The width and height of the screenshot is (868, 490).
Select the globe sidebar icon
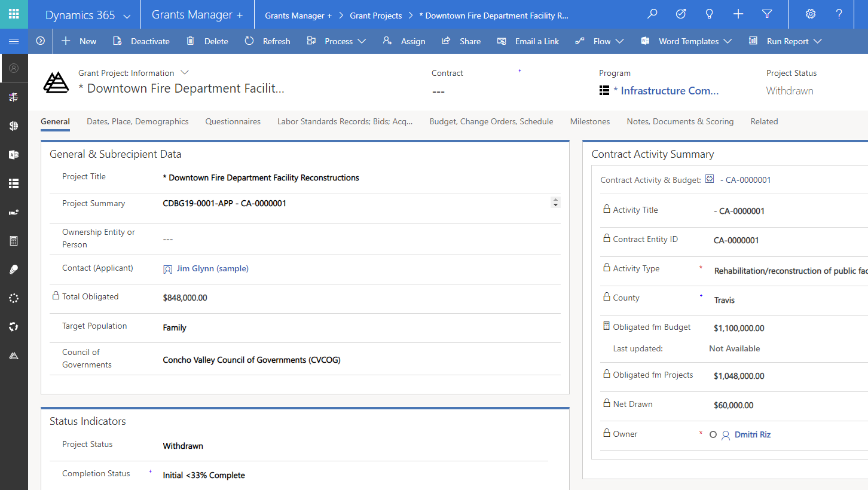coord(14,126)
